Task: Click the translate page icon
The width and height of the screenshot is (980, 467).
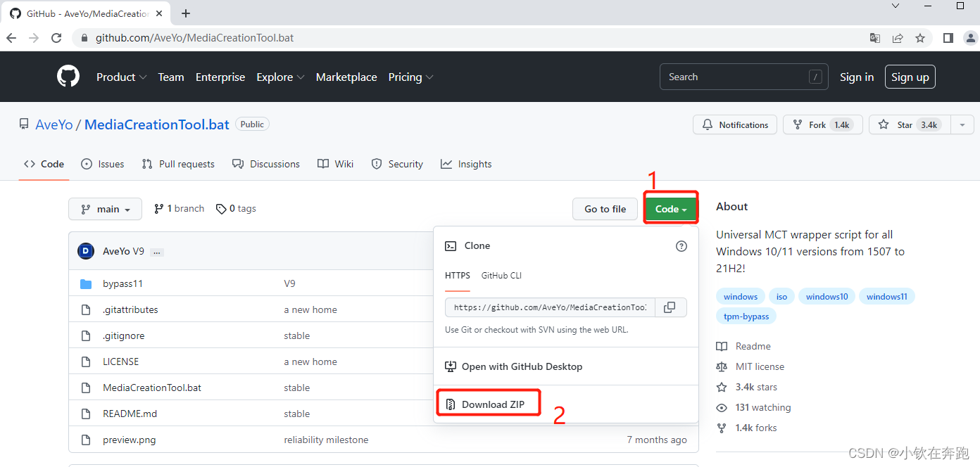Action: [875, 38]
